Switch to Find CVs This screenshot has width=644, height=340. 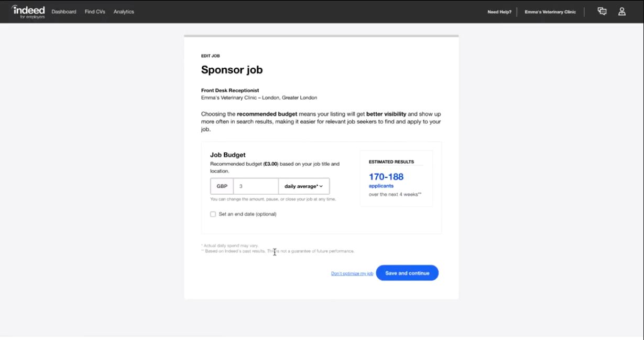[95, 11]
